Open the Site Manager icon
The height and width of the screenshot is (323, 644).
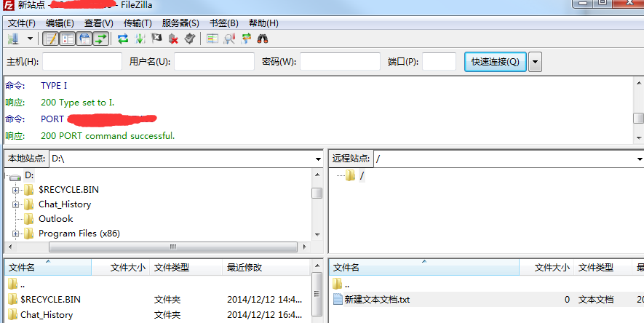13,39
